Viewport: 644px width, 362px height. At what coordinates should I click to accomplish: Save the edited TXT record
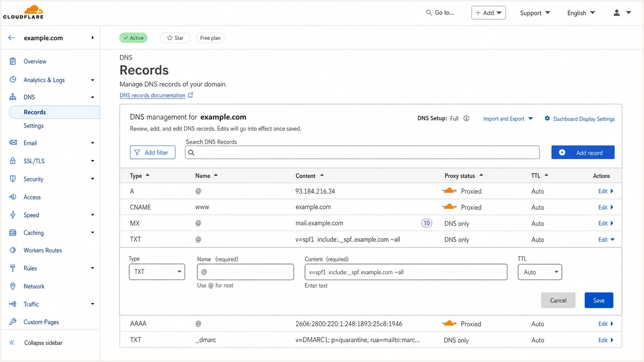pos(599,300)
